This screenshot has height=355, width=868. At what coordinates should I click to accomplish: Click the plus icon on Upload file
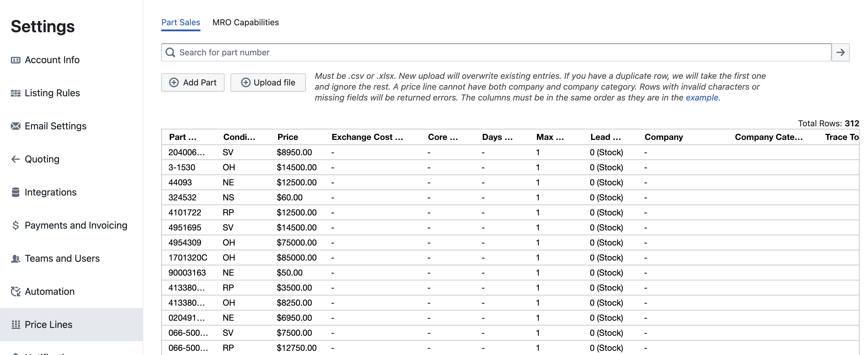tap(246, 82)
